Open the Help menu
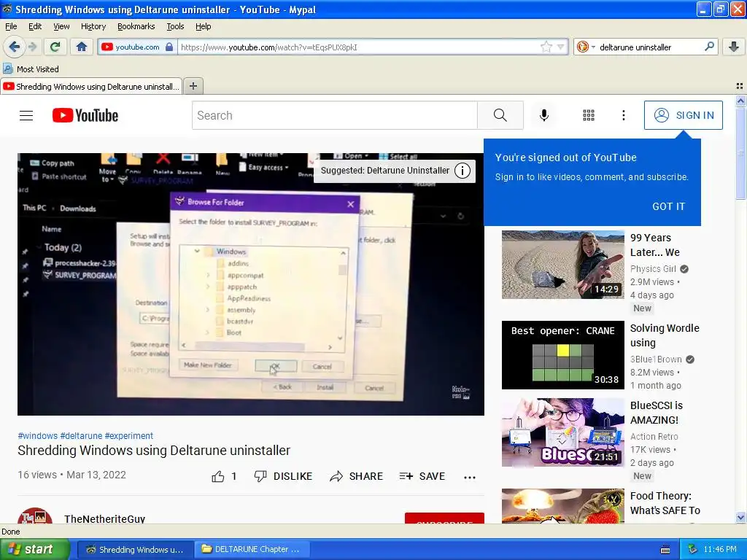The width and height of the screenshot is (747, 560). [x=204, y=26]
